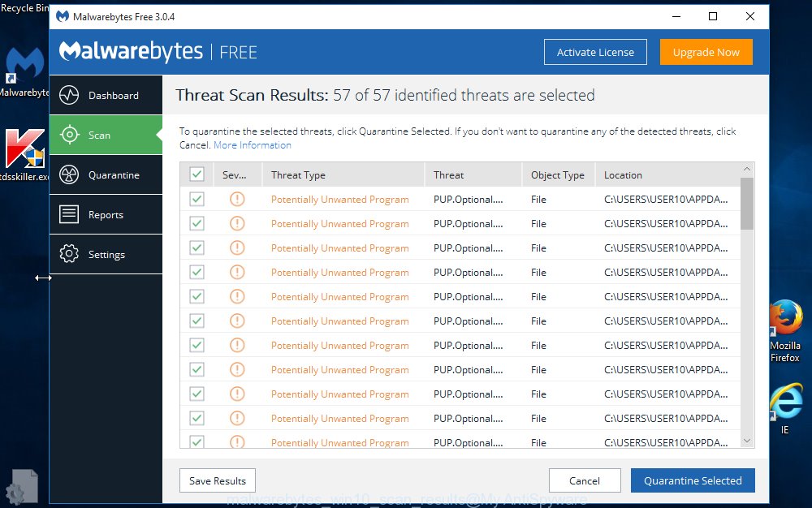Sort by the Location column header

623,174
